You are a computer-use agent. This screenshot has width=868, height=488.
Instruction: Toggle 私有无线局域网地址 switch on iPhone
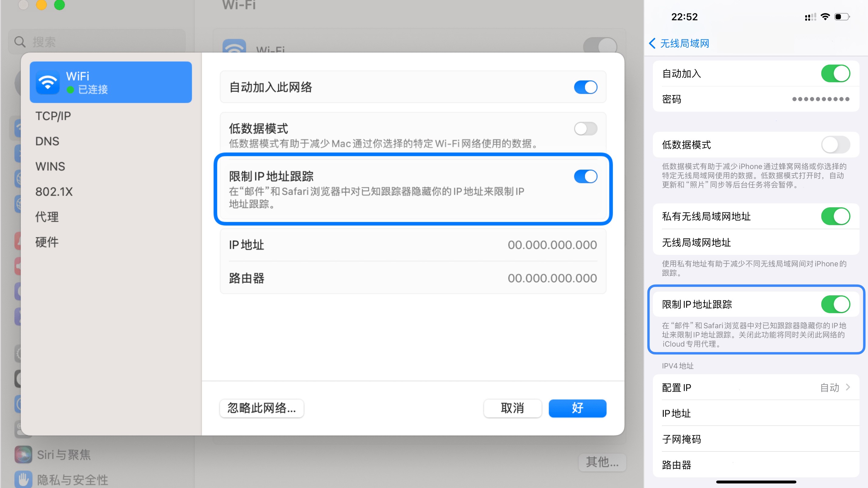coord(835,216)
